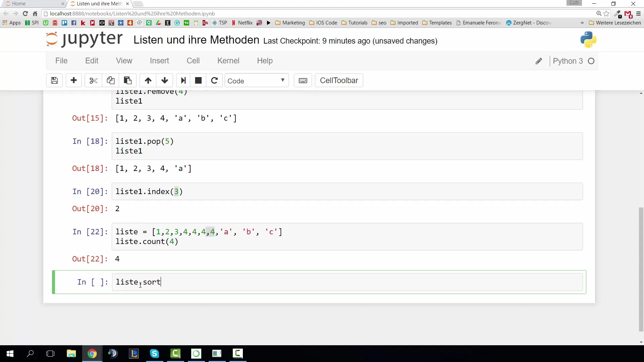Rename notebook title Listen und ihre Methoden
Screen dimensions: 644x362
click(x=196, y=40)
